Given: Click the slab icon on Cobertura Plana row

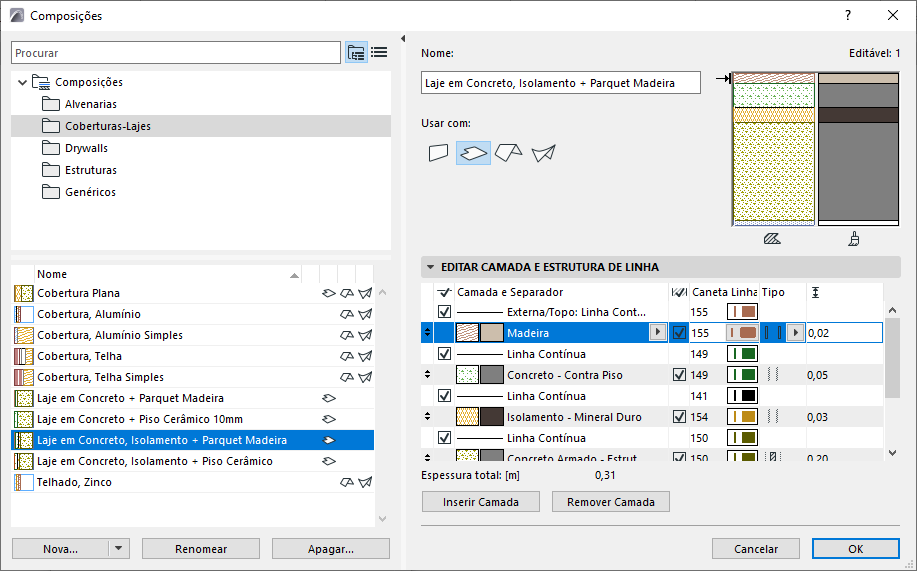Looking at the screenshot, I should pos(329,293).
